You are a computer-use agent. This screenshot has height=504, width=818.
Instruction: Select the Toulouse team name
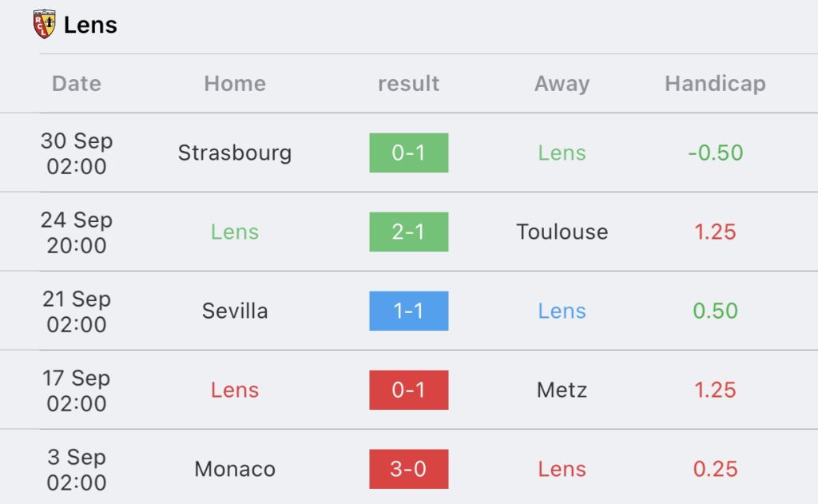pyautogui.click(x=562, y=232)
